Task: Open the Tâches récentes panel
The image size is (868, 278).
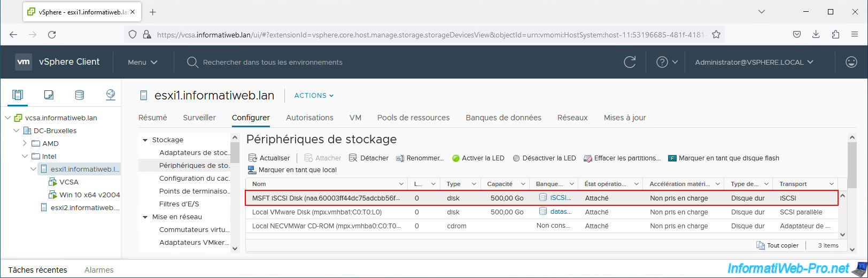Action: (37, 270)
